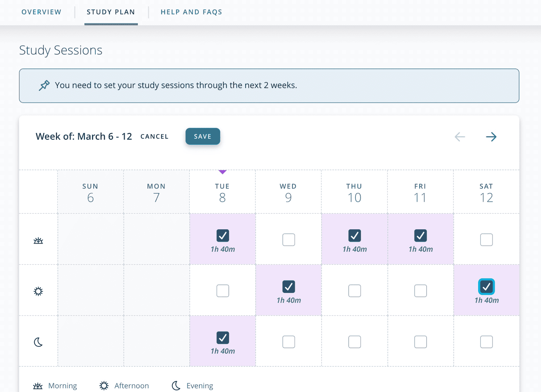Viewport: 541px width, 392px height.
Task: Go to next week with right arrow
Action: tap(491, 137)
